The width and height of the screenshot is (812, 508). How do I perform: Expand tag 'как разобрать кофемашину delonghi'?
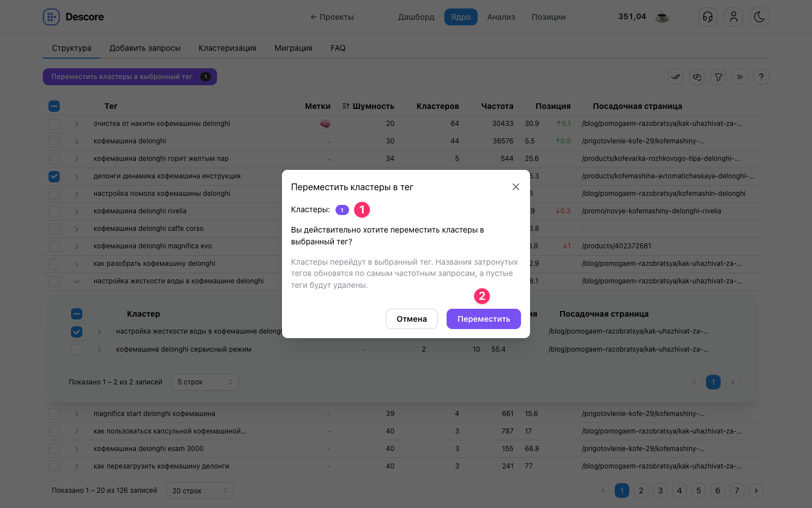click(77, 264)
